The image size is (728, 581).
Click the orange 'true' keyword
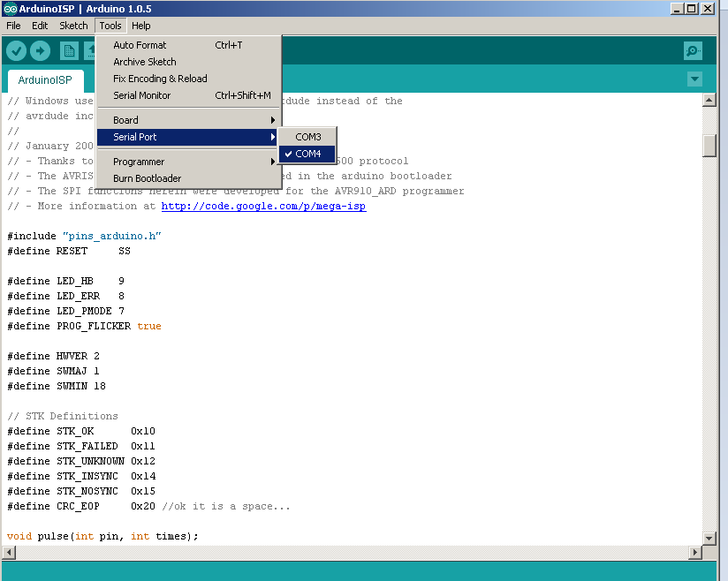tap(149, 326)
